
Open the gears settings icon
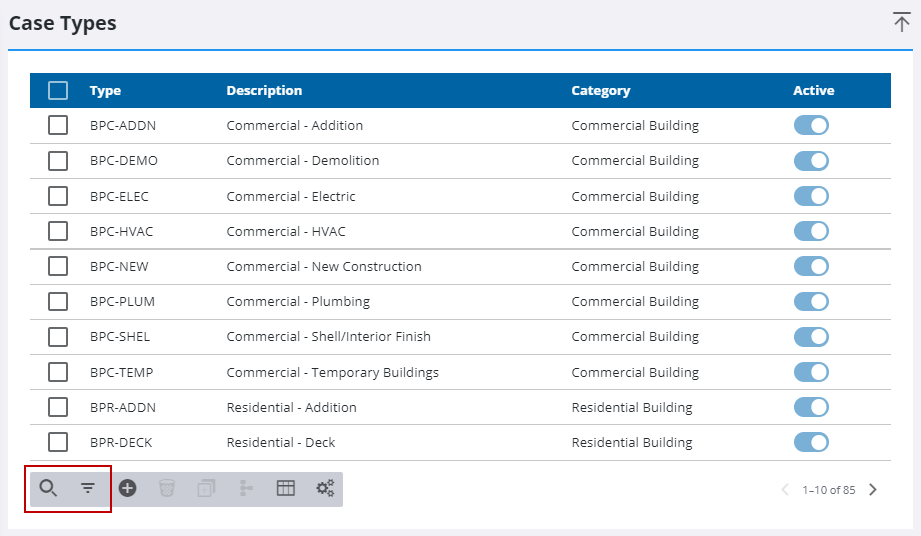click(325, 488)
